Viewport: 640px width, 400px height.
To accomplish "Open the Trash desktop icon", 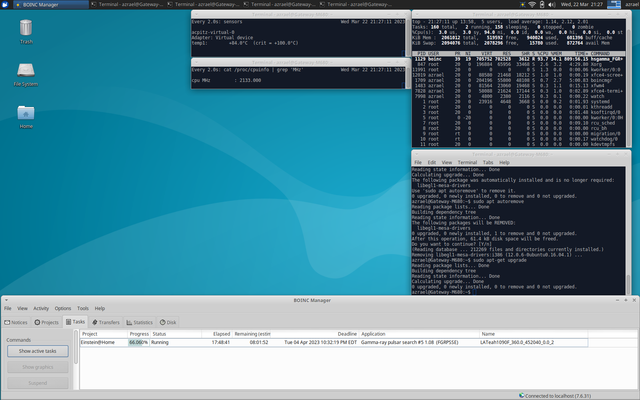I will click(x=25, y=27).
